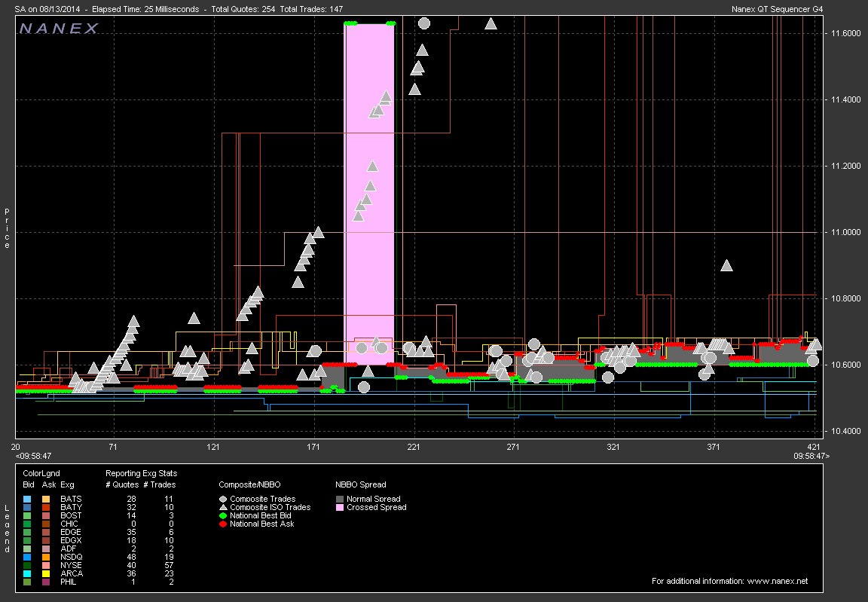Click the BOST bid color swatch

[27, 515]
